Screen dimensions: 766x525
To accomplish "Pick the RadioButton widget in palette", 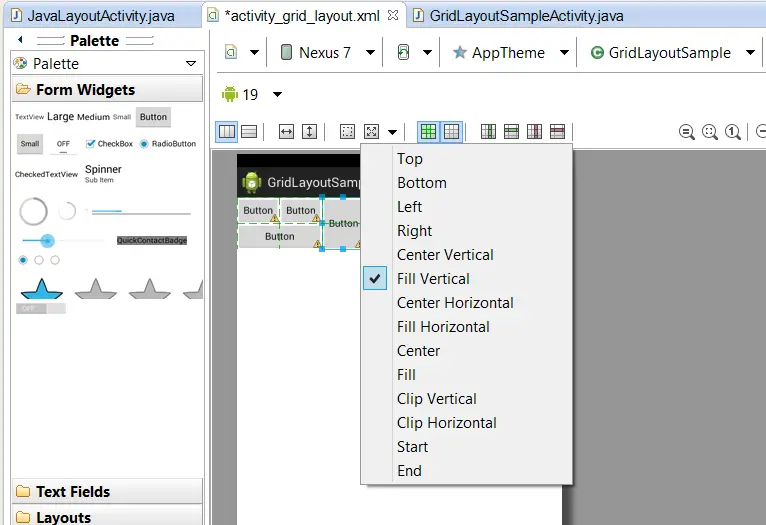I will (168, 144).
